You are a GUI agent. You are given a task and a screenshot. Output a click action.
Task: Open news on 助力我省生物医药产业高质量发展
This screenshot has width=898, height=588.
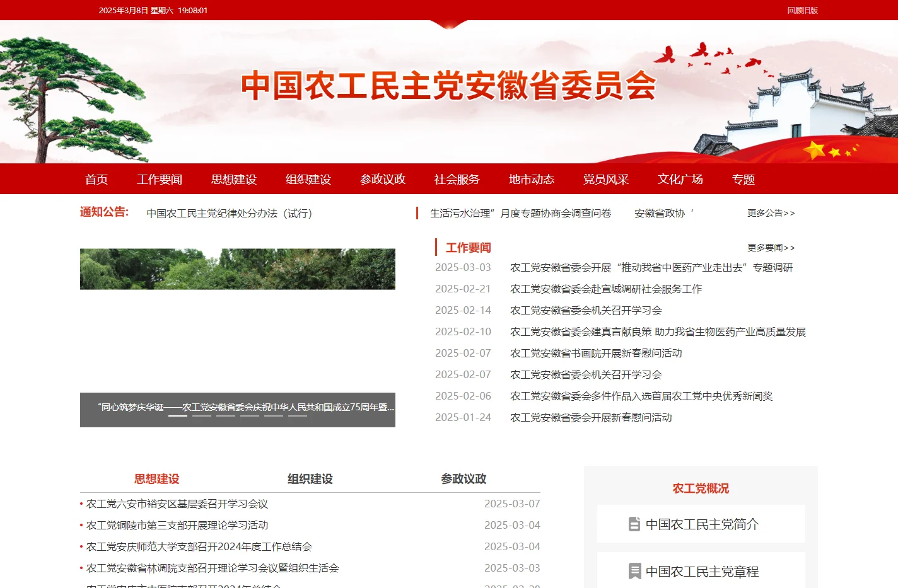(x=658, y=332)
